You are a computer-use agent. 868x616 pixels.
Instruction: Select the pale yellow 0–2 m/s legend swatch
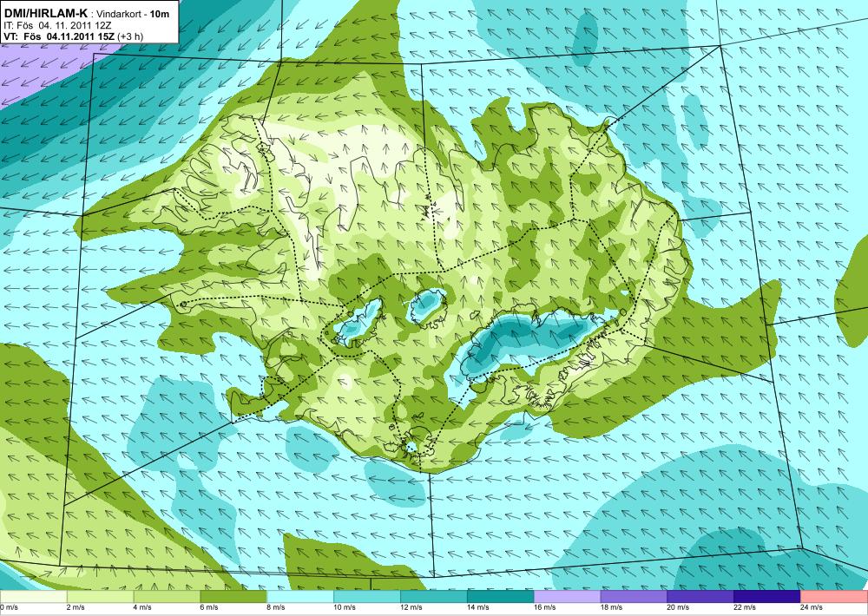pyautogui.click(x=33, y=597)
